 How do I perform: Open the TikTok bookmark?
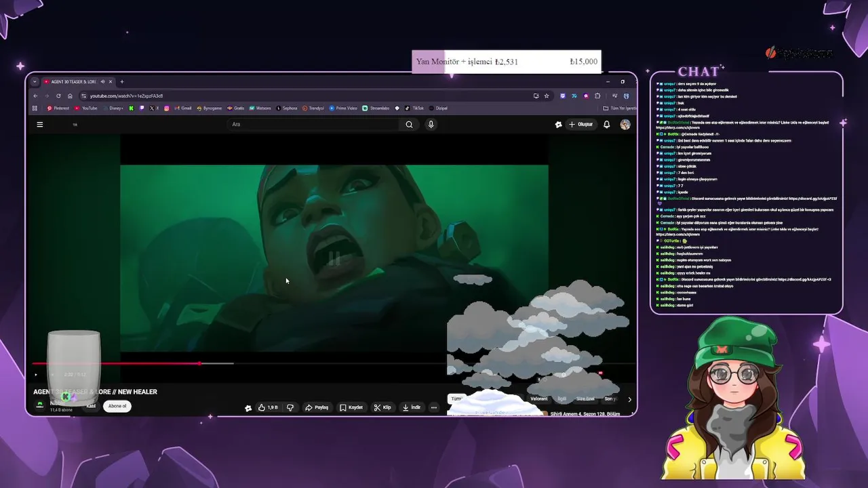pyautogui.click(x=415, y=108)
